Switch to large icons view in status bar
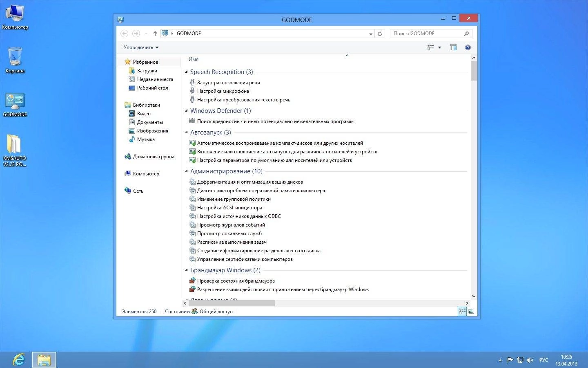The image size is (588, 368). (x=471, y=311)
